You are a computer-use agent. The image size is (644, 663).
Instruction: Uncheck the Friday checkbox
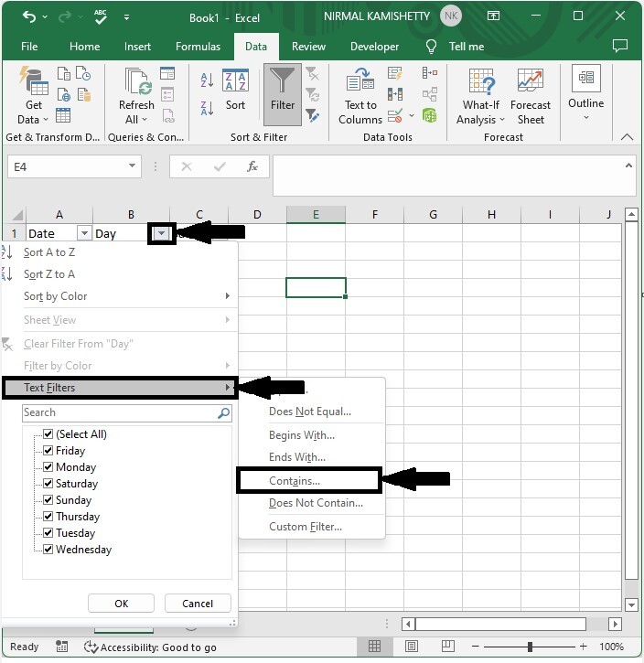click(48, 450)
